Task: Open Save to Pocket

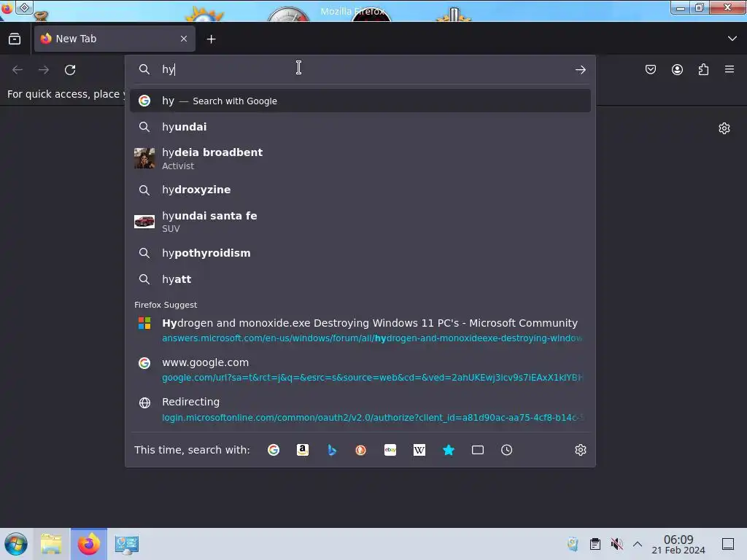Action: tap(651, 69)
